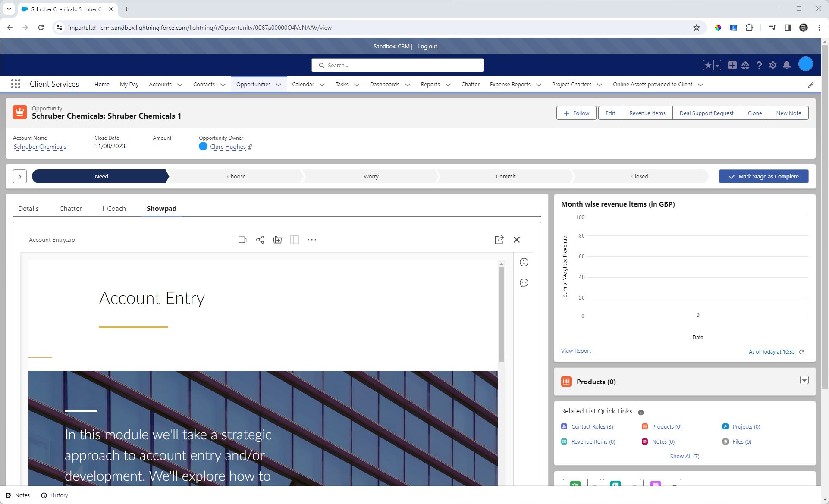Open the info icon in Showpad sidebar
Image resolution: width=829 pixels, height=504 pixels.
[x=524, y=262]
